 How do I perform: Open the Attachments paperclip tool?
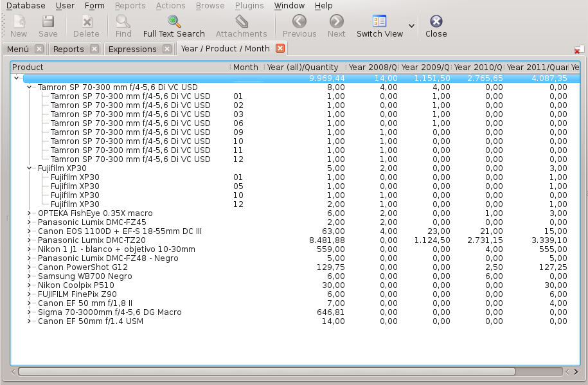pos(242,22)
